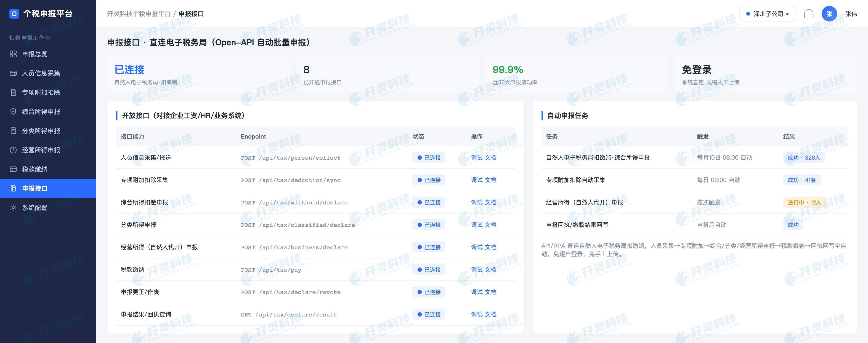Open notifications bell icon

pos(809,14)
